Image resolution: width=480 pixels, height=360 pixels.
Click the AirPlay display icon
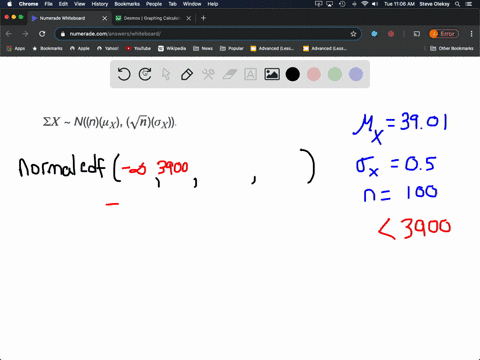[330, 4]
